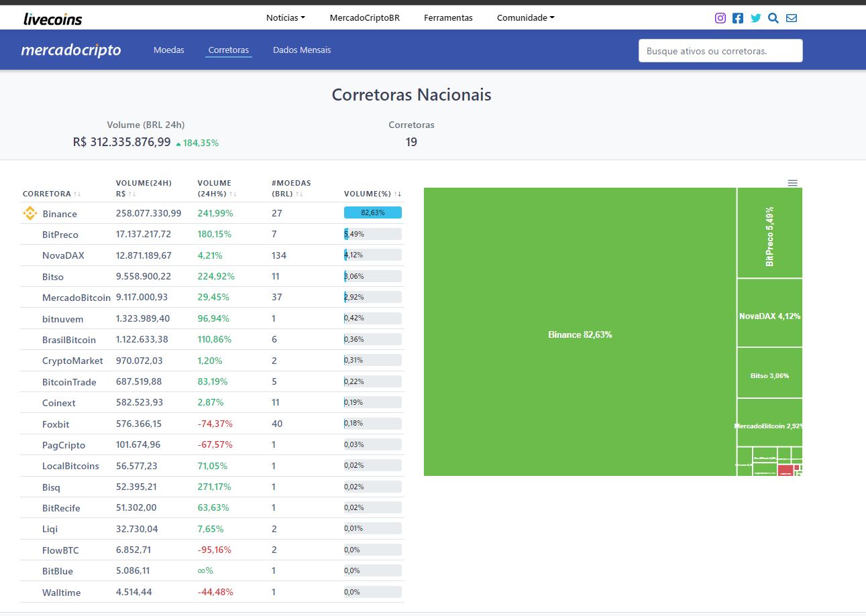This screenshot has width=866, height=616.
Task: Click the mercadocripto logo
Action: pos(71,50)
